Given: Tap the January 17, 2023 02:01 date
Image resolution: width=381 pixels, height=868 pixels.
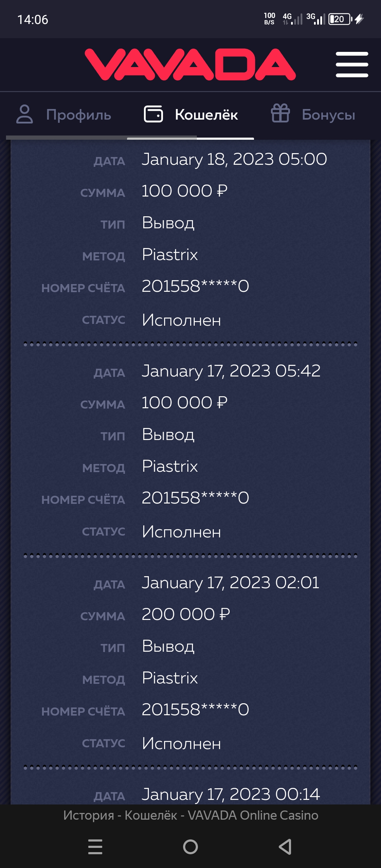Looking at the screenshot, I should (230, 583).
